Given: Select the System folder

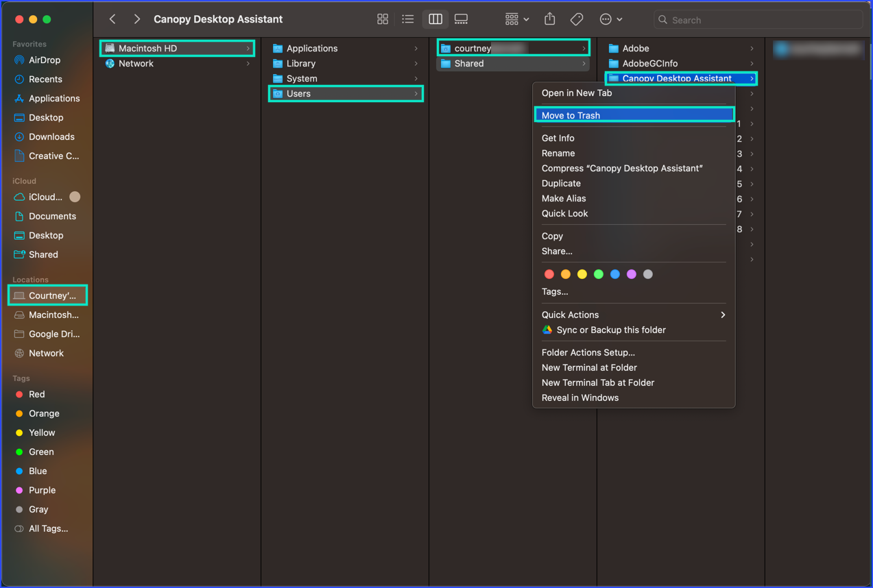Looking at the screenshot, I should [346, 79].
